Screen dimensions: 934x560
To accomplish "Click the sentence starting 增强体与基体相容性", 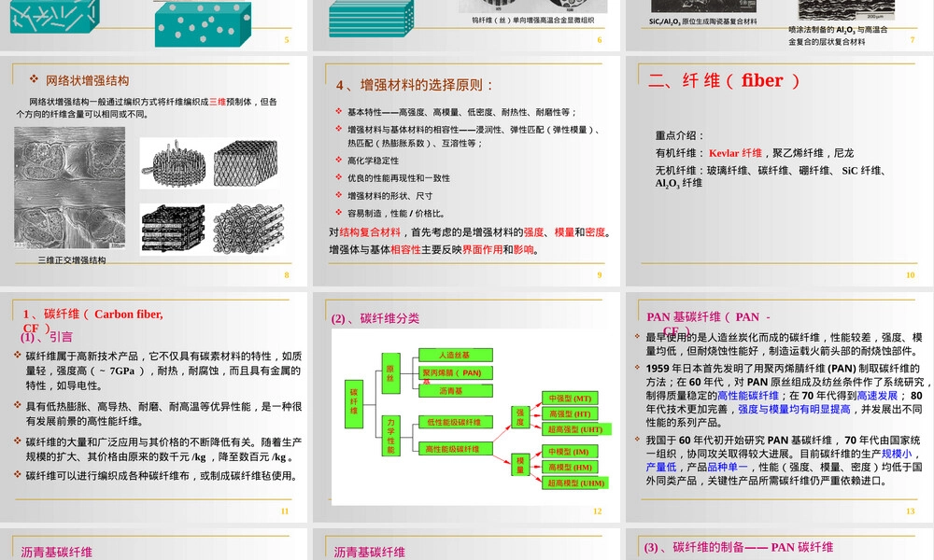I will [434, 249].
